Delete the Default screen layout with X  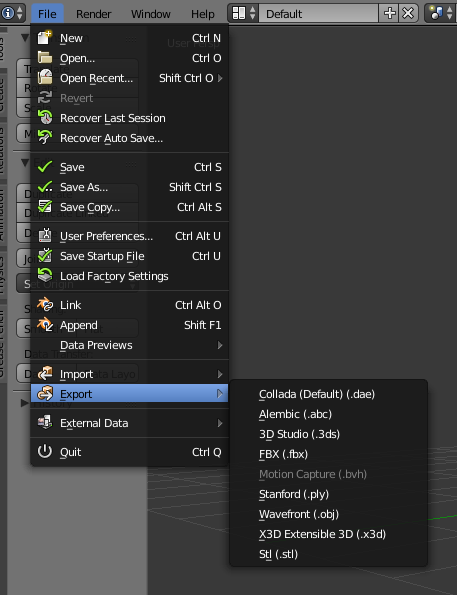[x=408, y=13]
